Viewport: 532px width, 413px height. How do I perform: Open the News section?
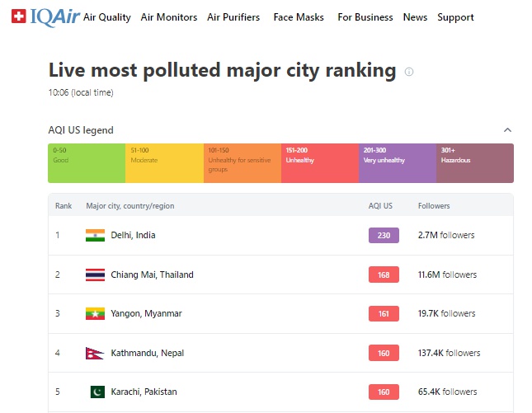pos(415,17)
